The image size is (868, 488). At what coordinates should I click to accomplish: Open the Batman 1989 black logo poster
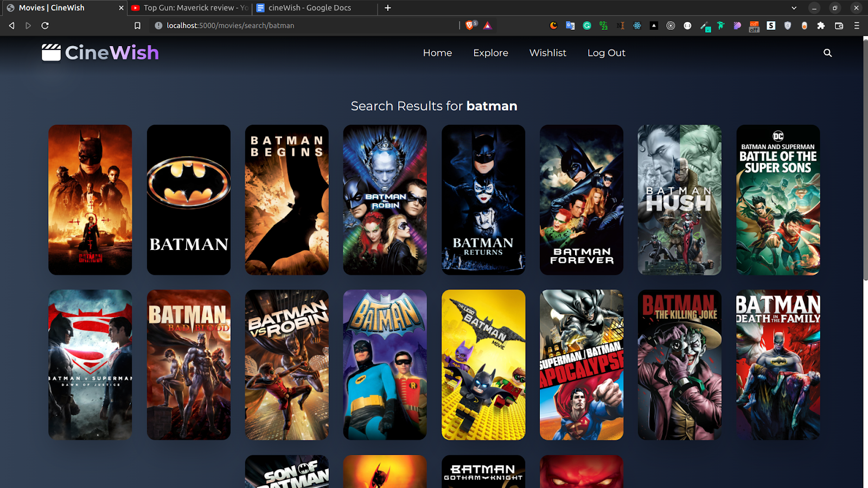pyautogui.click(x=189, y=200)
